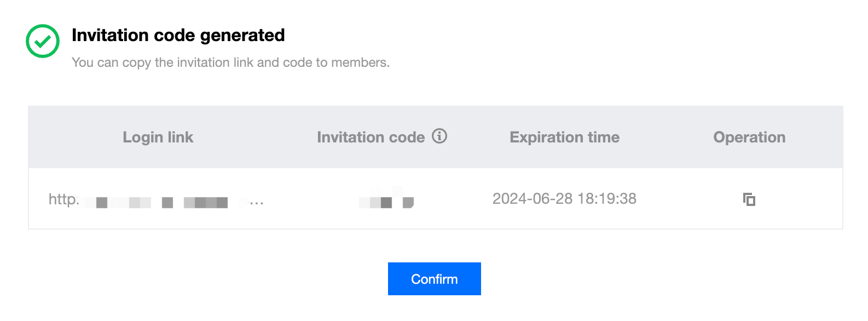Click the info icon beside Invitation code
The height and width of the screenshot is (321, 868).
click(439, 136)
